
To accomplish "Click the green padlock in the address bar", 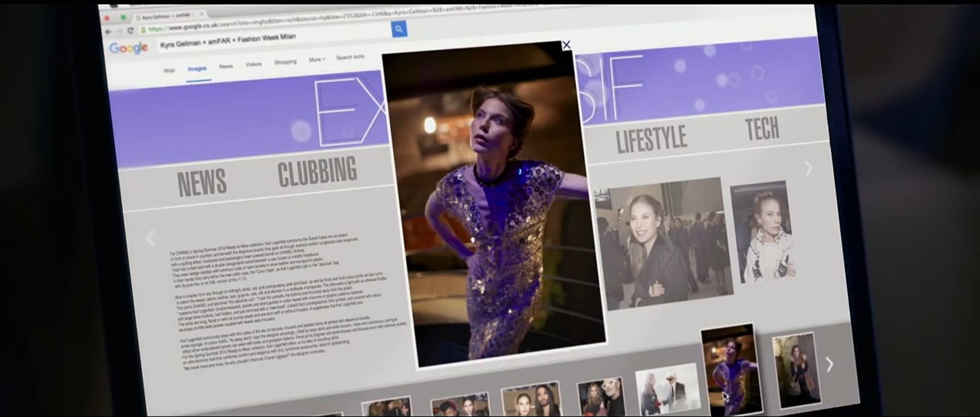I will pos(143,30).
